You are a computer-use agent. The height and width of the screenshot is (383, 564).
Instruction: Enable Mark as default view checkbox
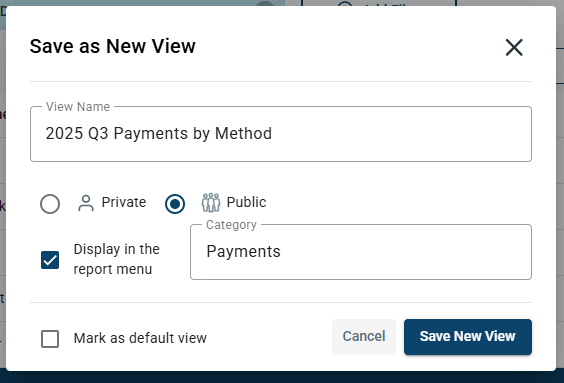[x=50, y=338]
